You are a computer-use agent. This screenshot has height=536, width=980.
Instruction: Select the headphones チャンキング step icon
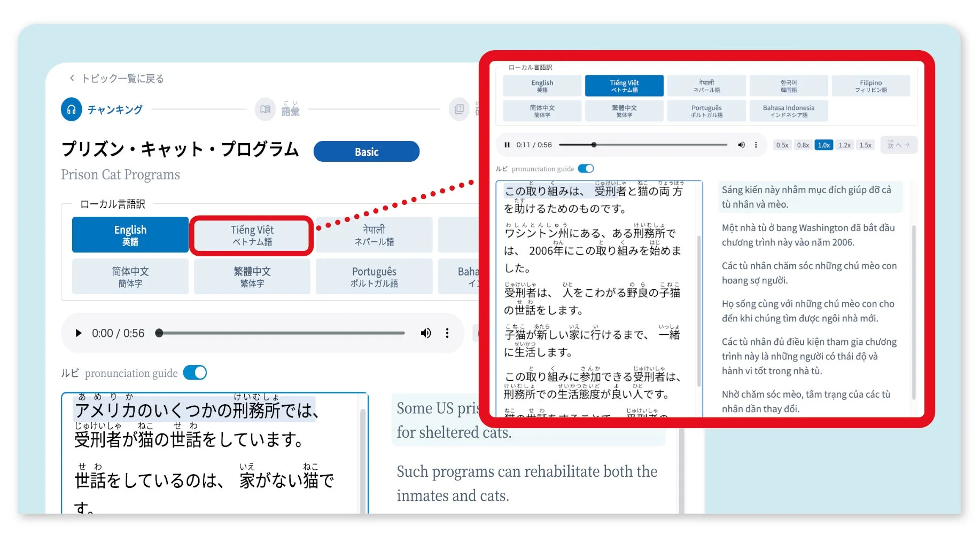(72, 109)
